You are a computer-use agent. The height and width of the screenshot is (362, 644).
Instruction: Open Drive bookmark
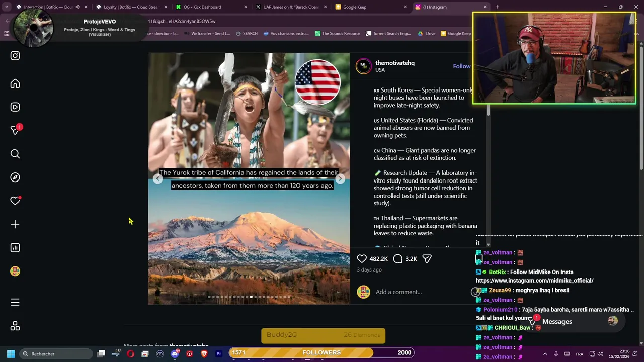[x=427, y=34]
